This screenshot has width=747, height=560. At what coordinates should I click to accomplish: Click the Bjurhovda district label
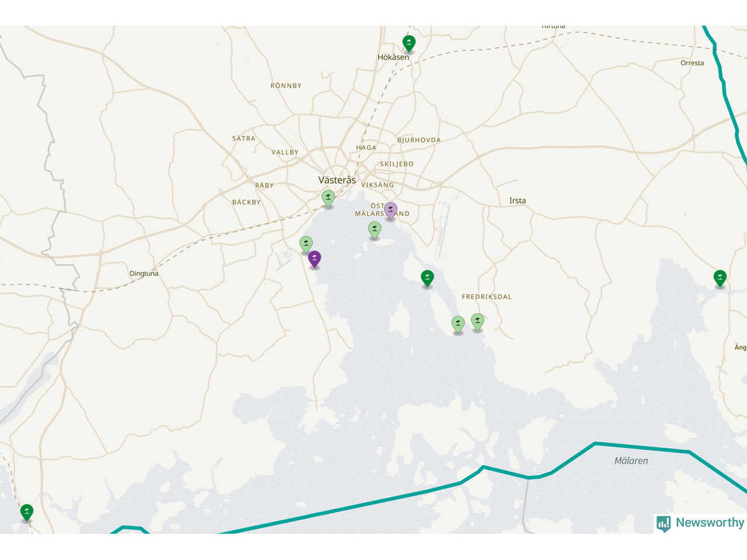pyautogui.click(x=419, y=140)
